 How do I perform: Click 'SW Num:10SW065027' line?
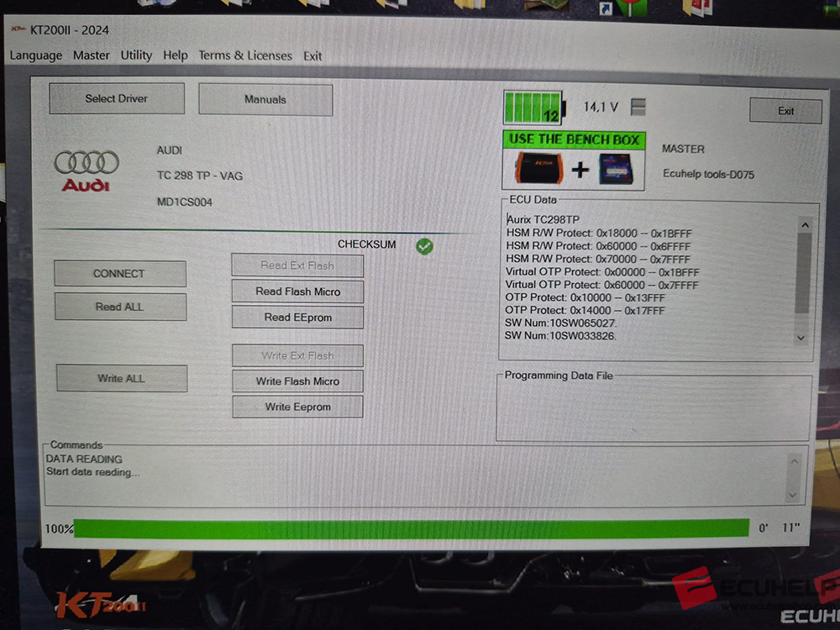click(560, 323)
